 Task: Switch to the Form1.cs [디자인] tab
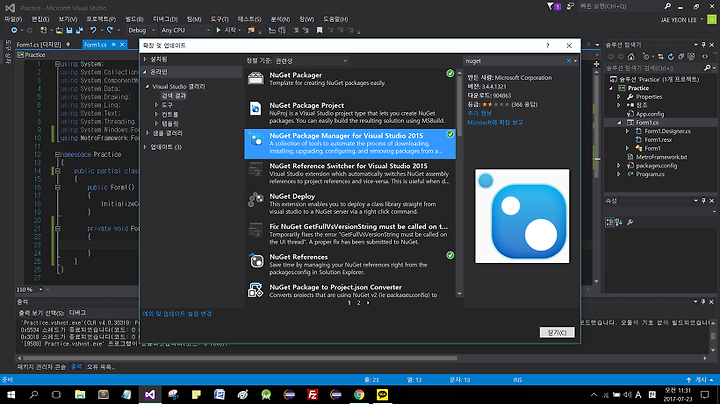point(39,45)
